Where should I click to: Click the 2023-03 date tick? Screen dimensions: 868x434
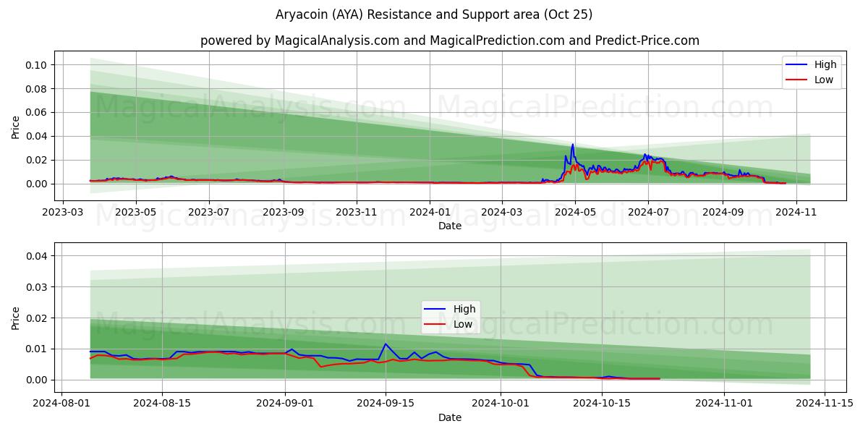tap(63, 212)
